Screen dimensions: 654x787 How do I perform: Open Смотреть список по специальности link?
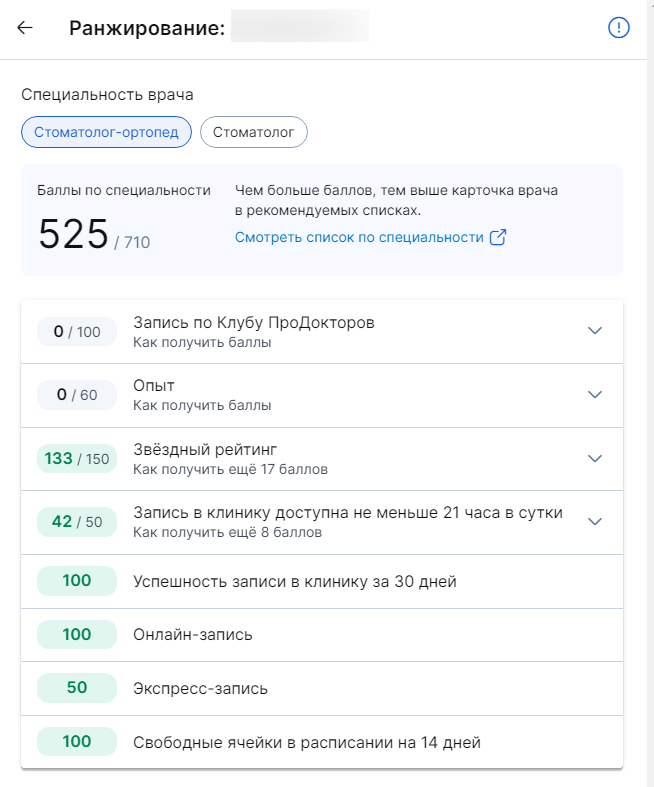(358, 237)
